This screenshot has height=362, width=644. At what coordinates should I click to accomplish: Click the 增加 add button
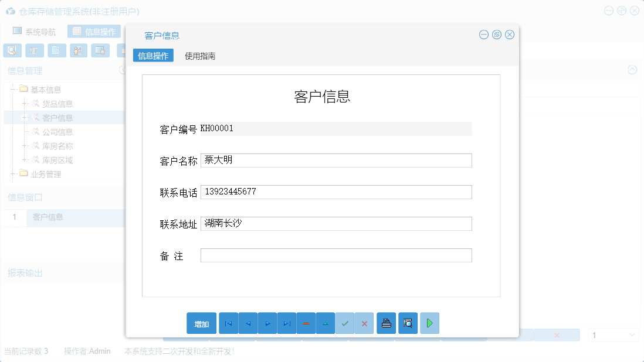click(201, 323)
